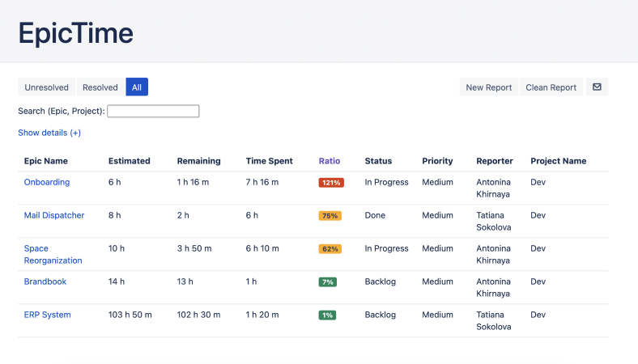Click the '13 h' remaining cell for Brandbook
This screenshot has width=638, height=364.
point(185,281)
